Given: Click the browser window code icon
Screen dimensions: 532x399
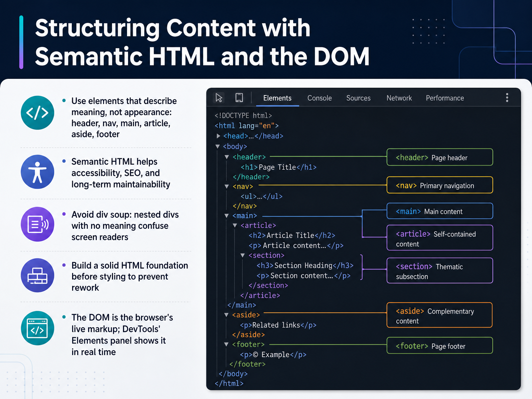Looking at the screenshot, I should pos(38,328).
